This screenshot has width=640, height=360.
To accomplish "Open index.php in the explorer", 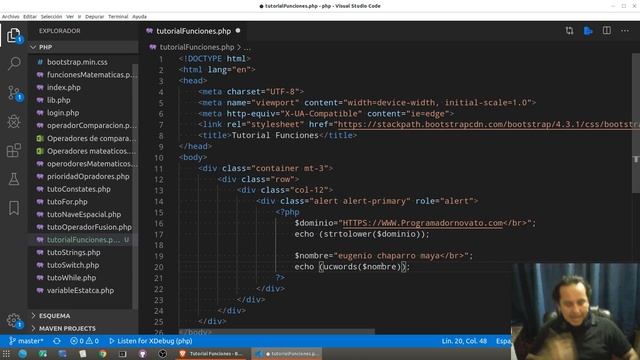I will (x=64, y=87).
